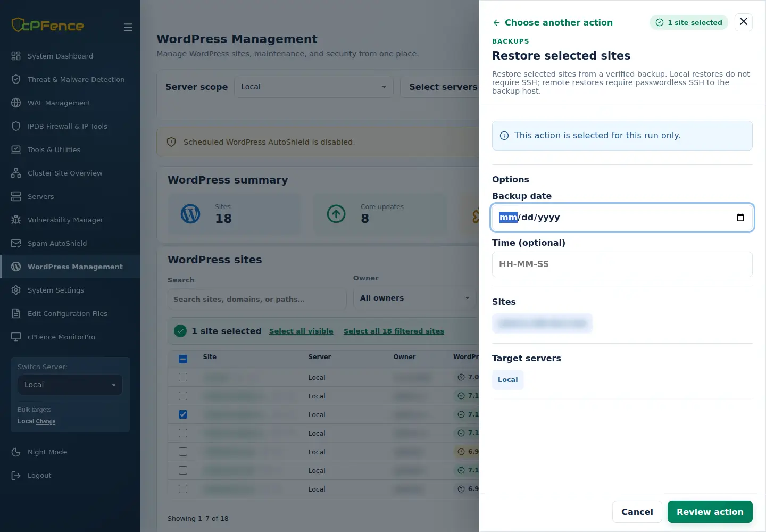This screenshot has width=766, height=532.
Task: Expand the Switch Server dropdown
Action: pyautogui.click(x=70, y=385)
